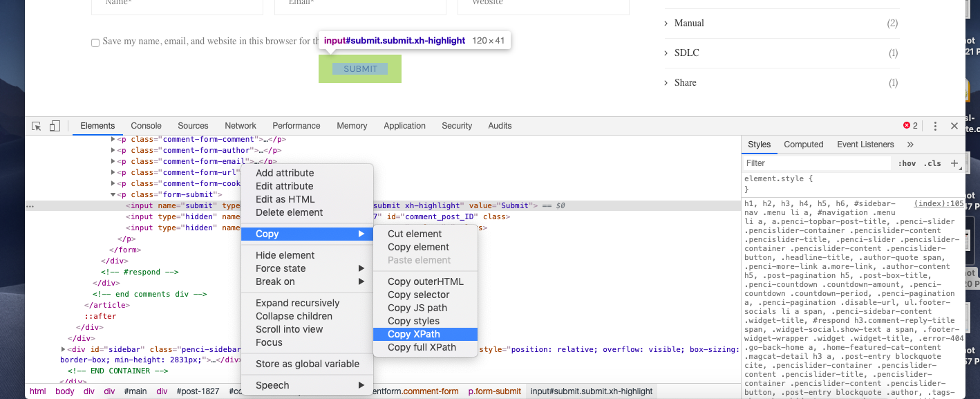Screen dimensions: 980x399
Task: Open the selected node's three-dot gutter menu
Action: coord(30,205)
